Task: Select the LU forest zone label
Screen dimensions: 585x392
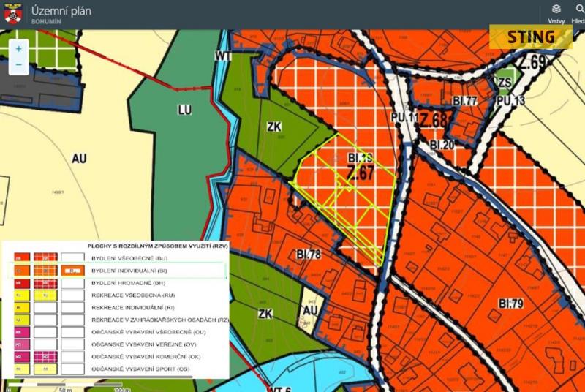Action: 185,110
